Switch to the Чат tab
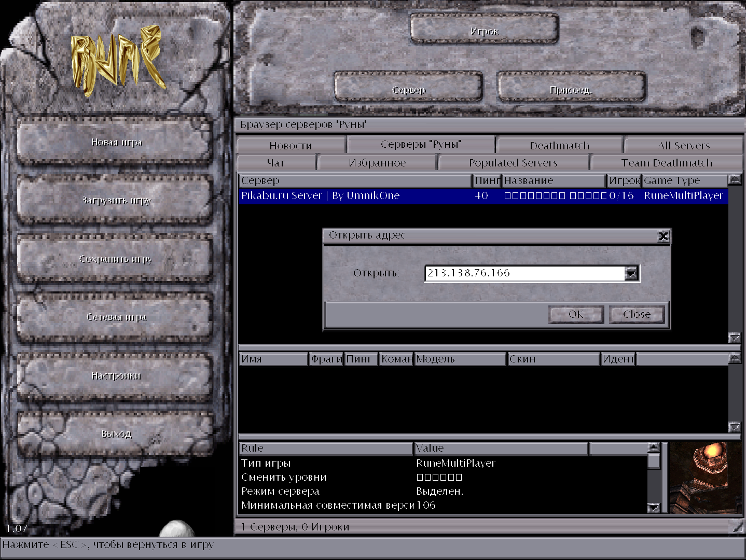Screen dimensions: 746x560 point(275,163)
